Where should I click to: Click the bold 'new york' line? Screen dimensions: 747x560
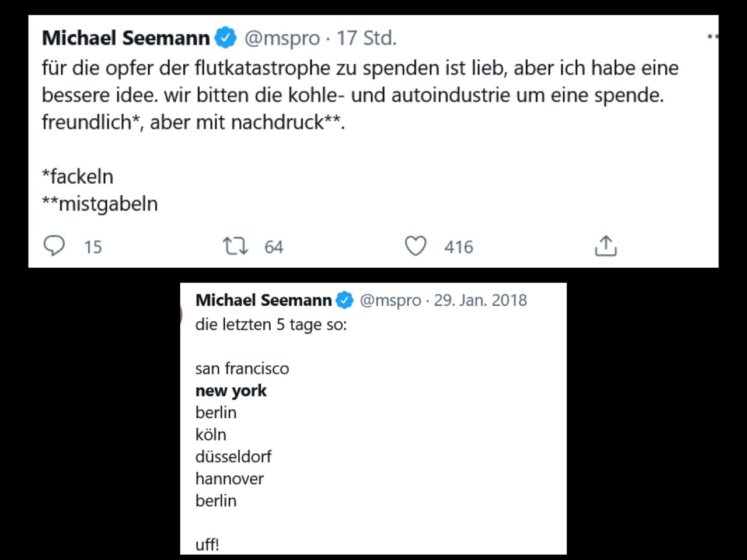(231, 391)
